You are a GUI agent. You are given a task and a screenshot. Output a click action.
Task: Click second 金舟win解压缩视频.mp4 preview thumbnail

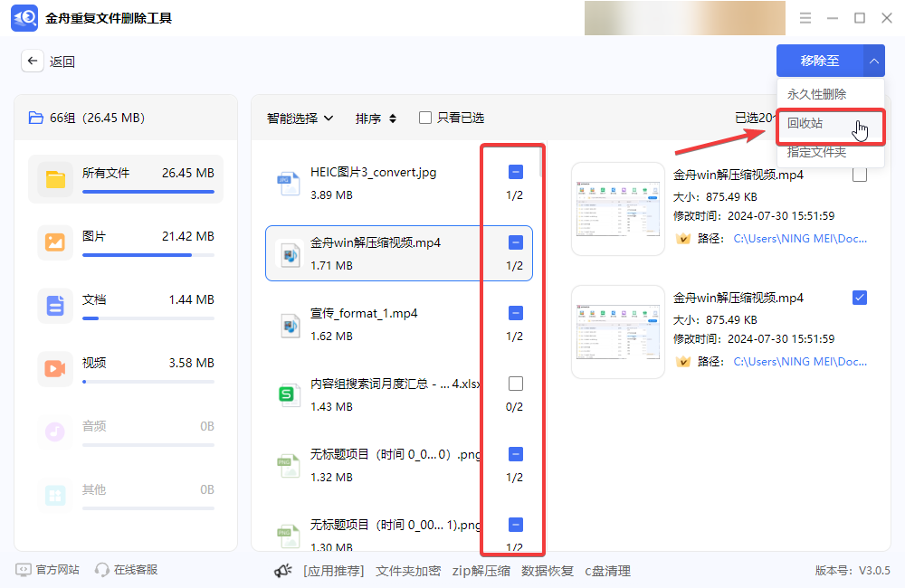click(617, 332)
